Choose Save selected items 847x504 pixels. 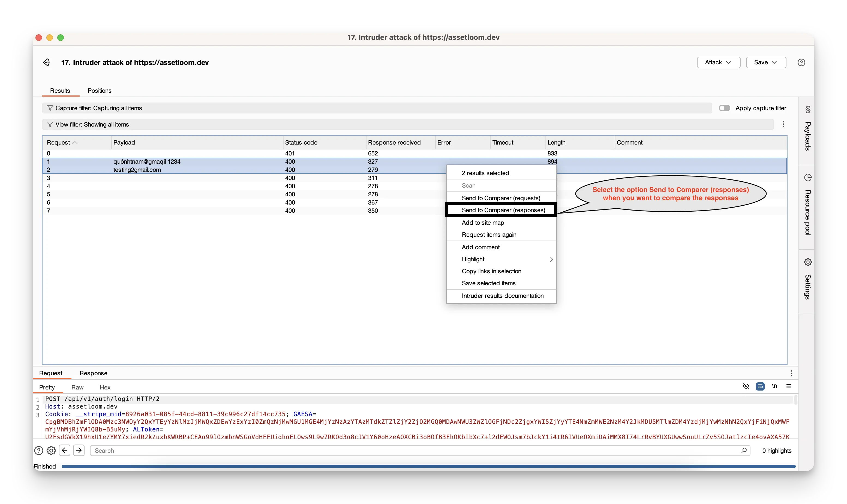(501, 283)
